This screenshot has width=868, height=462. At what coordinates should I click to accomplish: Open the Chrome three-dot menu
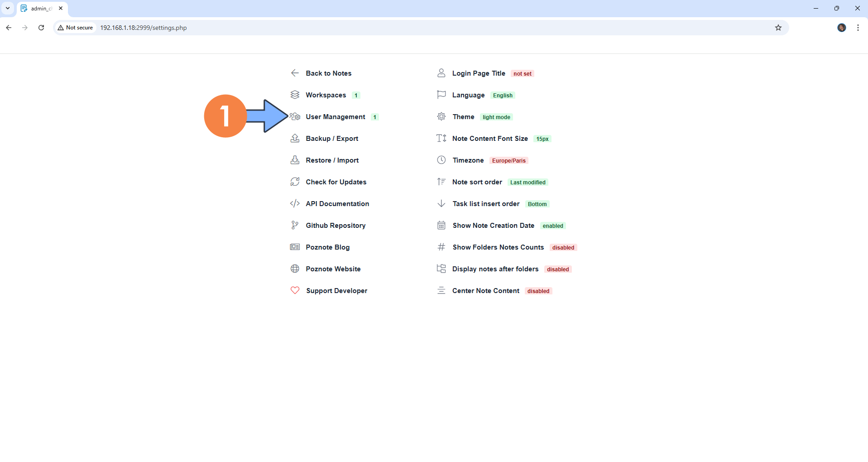pyautogui.click(x=858, y=28)
